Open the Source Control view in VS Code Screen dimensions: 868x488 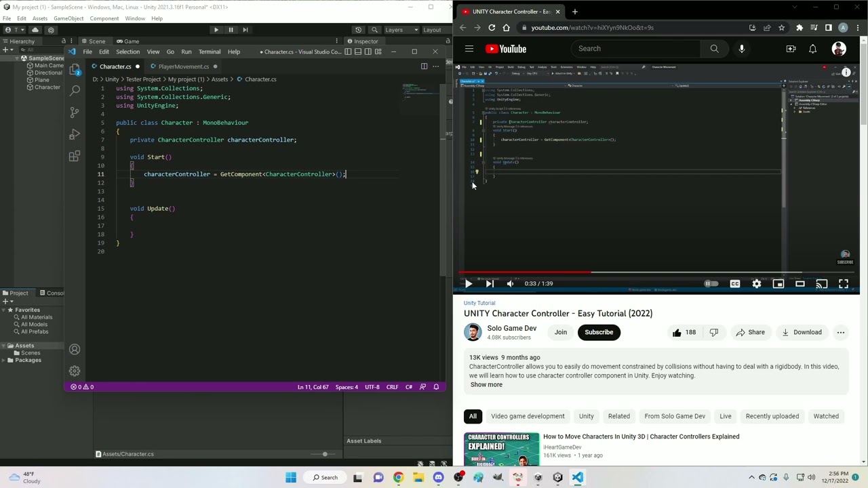(75, 112)
